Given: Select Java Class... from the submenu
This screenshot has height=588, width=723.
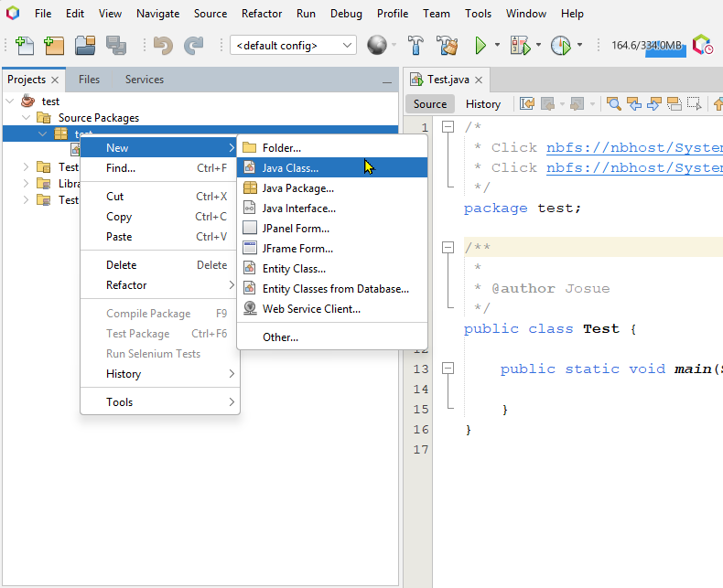Looking at the screenshot, I should pyautogui.click(x=290, y=168).
